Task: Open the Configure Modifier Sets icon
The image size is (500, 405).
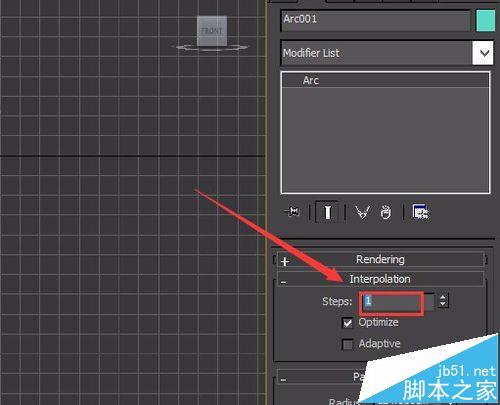Action: (420, 212)
